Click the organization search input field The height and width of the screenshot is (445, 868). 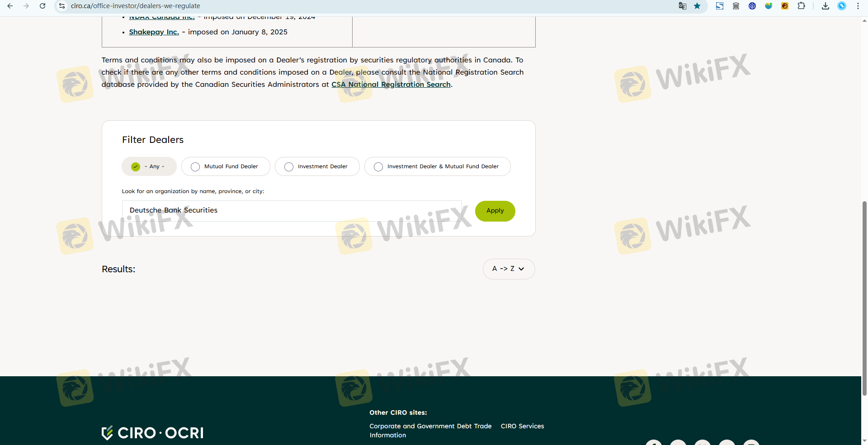tap(292, 211)
